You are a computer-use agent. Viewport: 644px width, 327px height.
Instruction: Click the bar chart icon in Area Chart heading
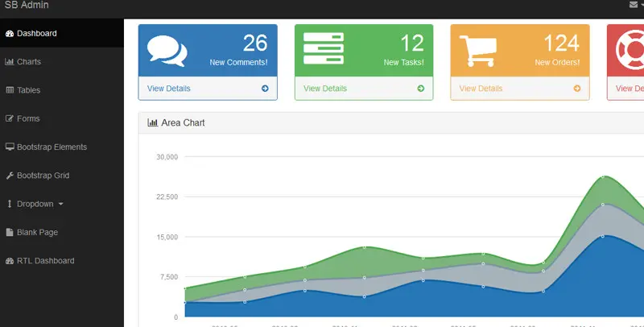(152, 123)
